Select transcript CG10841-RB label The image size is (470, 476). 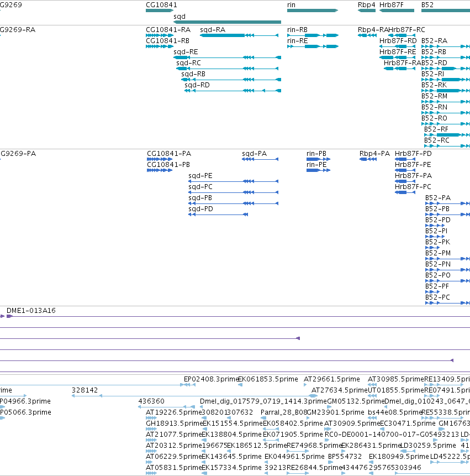[167, 41]
